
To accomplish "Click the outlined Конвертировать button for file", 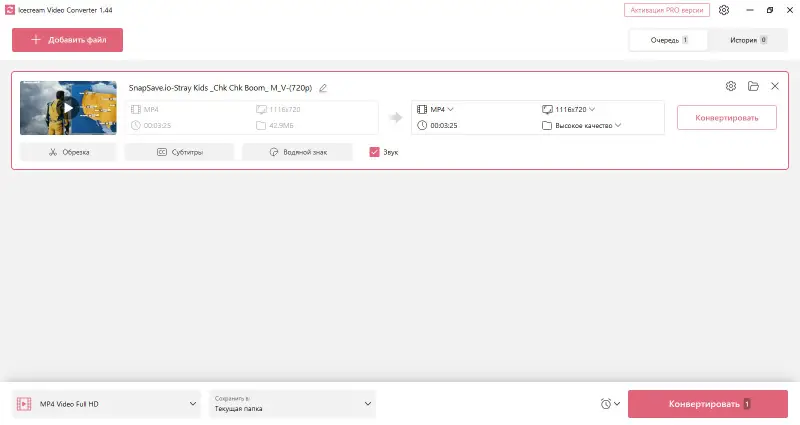I will pos(727,118).
